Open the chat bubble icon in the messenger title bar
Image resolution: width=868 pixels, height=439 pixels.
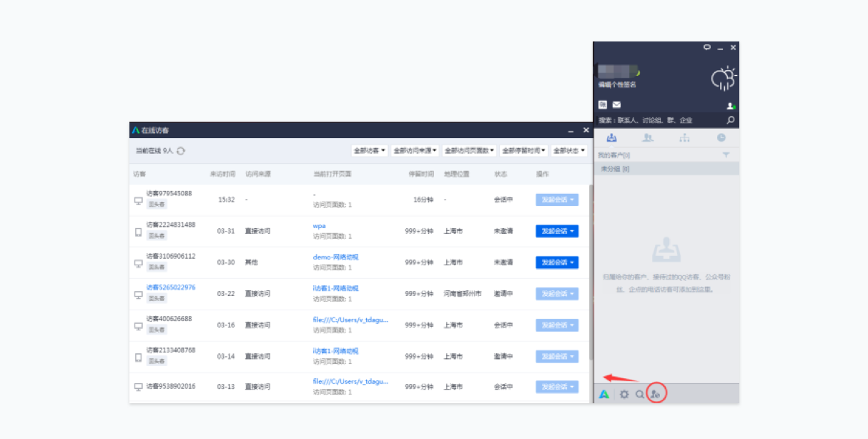click(x=707, y=47)
